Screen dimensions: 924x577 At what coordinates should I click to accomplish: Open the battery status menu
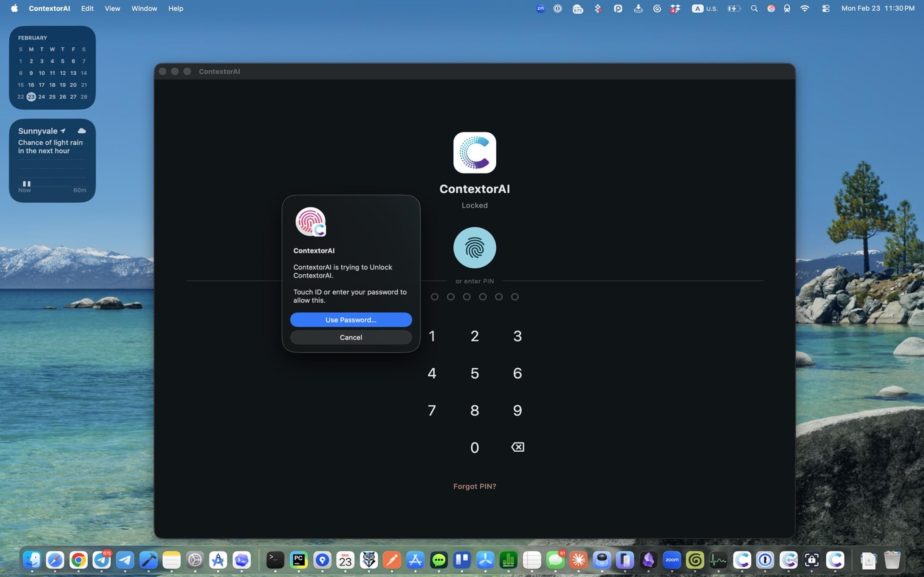point(734,8)
